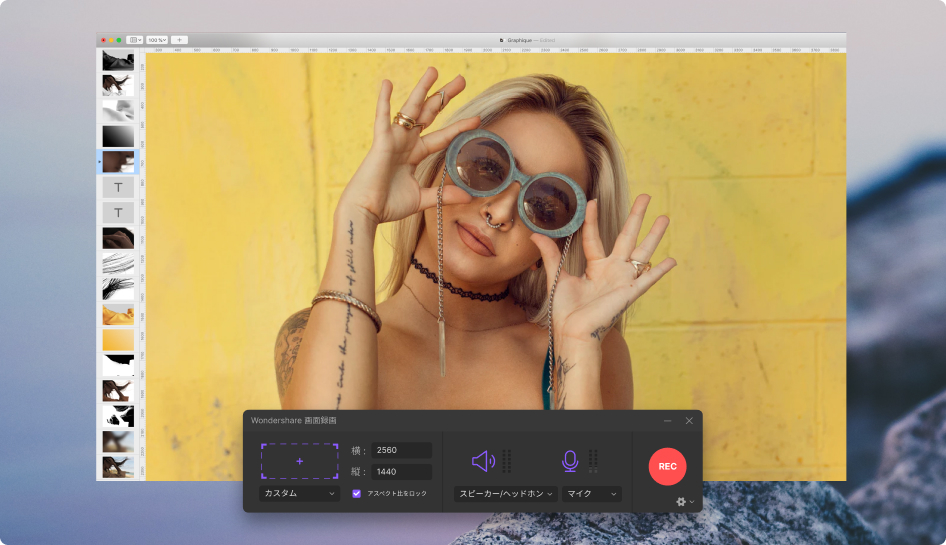Click the width field showing 2560
This screenshot has width=946, height=545.
(x=402, y=450)
